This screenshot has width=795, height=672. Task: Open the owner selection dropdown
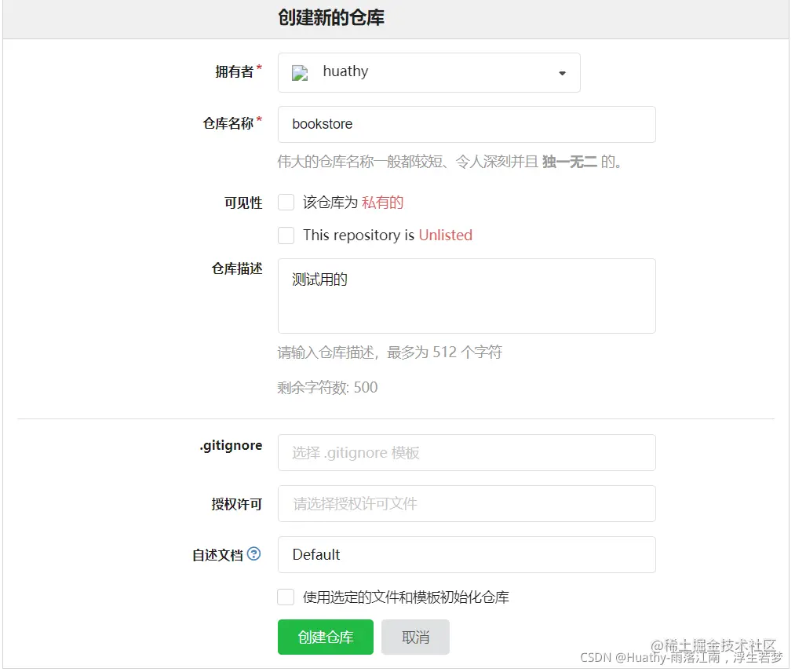(x=429, y=72)
